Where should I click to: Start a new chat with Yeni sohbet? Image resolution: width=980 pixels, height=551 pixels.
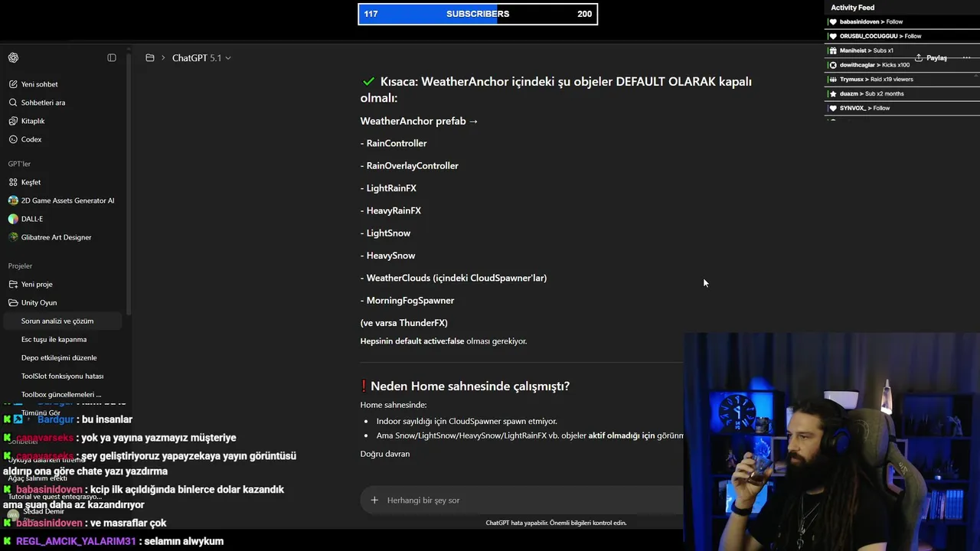click(x=39, y=84)
